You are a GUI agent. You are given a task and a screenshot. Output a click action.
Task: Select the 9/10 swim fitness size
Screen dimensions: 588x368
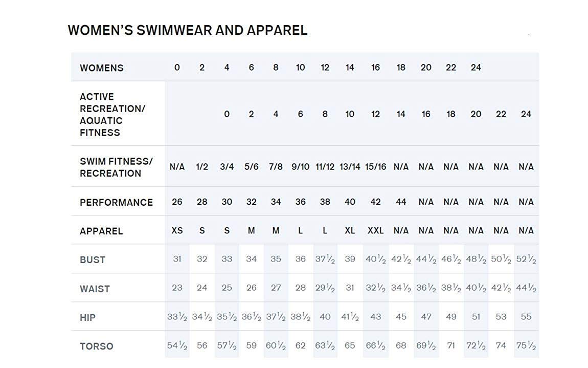pyautogui.click(x=300, y=167)
